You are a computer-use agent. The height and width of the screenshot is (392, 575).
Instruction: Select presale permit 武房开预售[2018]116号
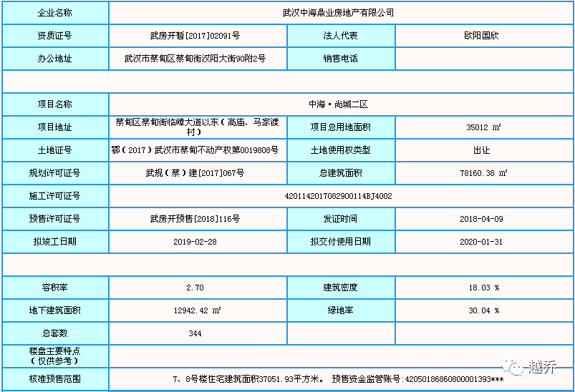tap(195, 219)
